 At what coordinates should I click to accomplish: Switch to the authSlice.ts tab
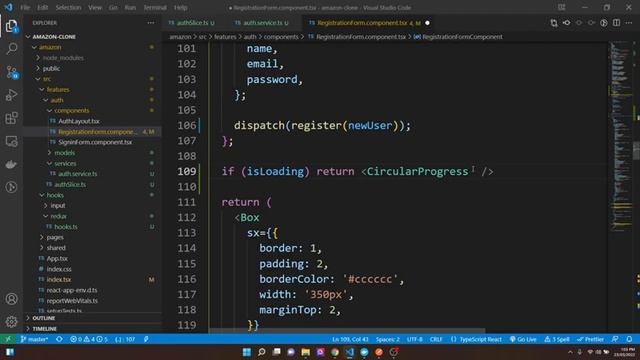[192, 23]
